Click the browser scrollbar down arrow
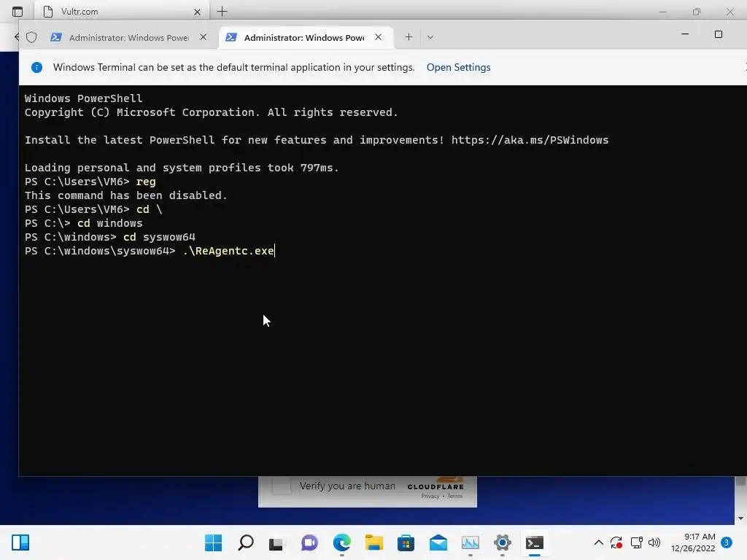Viewport: 747px width, 560px height. [x=740, y=518]
